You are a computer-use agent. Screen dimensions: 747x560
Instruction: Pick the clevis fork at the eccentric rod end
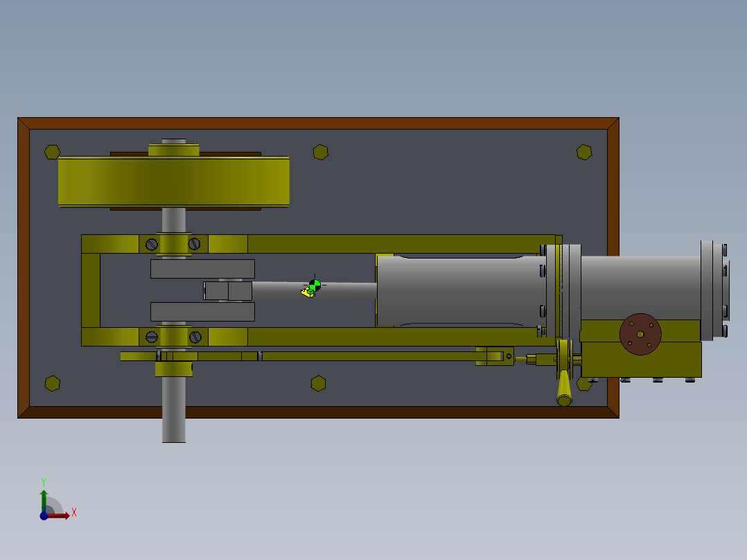tap(495, 356)
